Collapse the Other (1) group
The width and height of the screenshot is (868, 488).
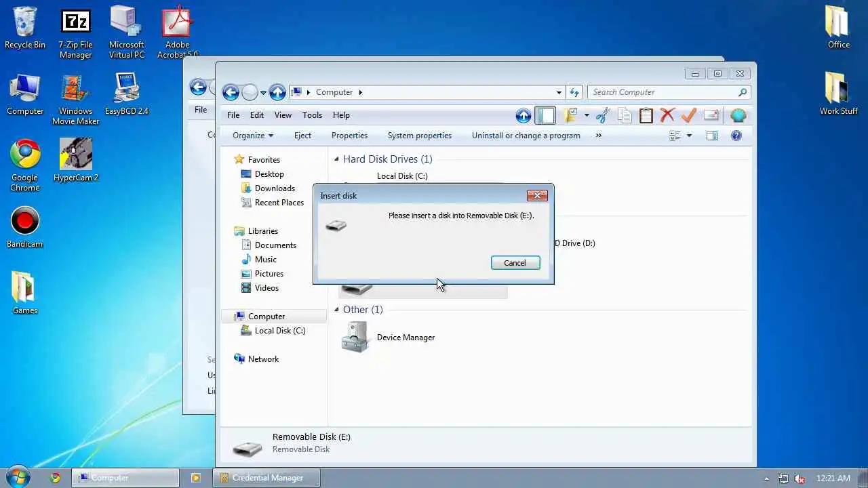pyautogui.click(x=336, y=310)
